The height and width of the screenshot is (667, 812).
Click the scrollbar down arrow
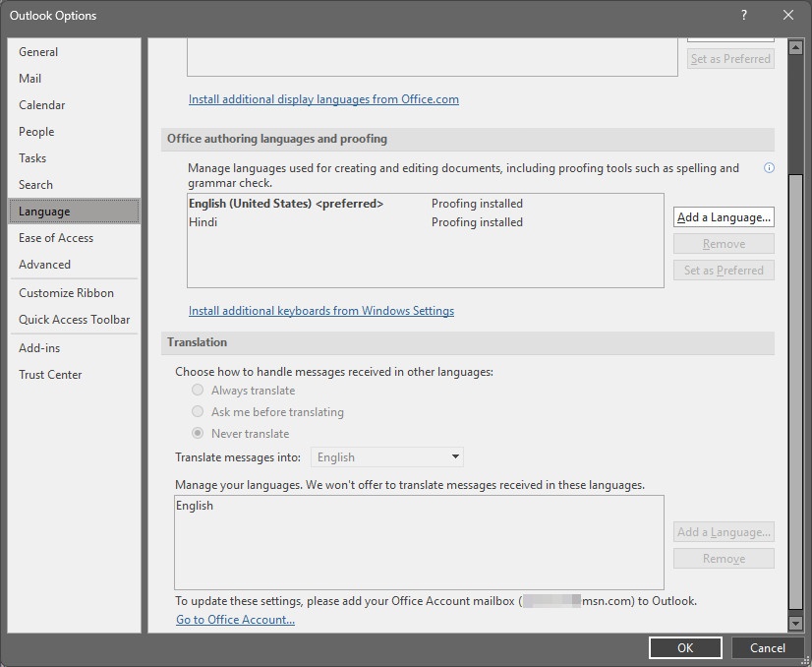click(x=795, y=623)
